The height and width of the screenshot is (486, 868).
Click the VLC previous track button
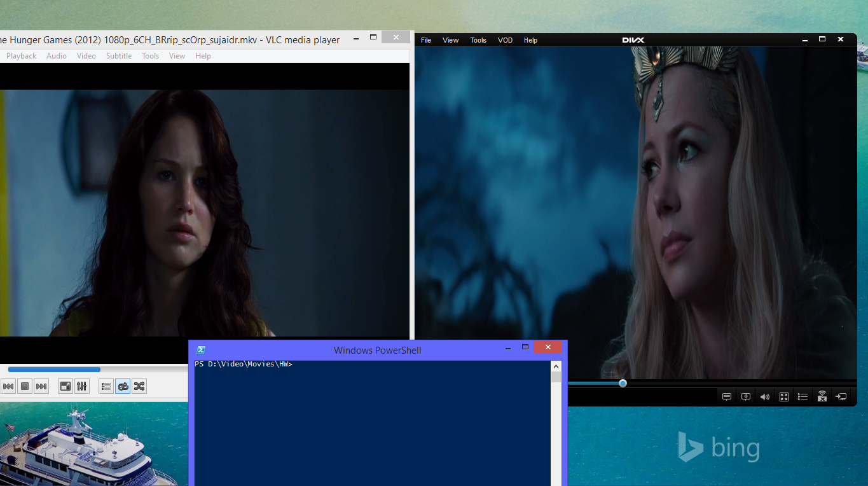tap(8, 386)
